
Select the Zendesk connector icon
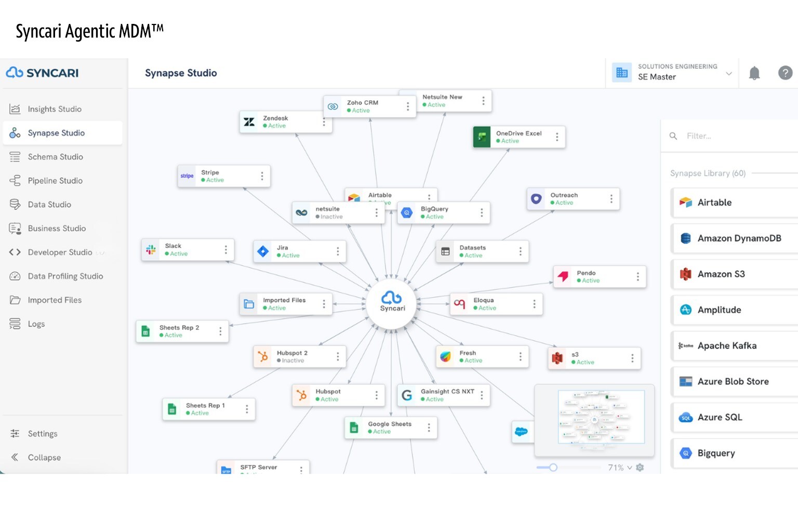(x=249, y=122)
